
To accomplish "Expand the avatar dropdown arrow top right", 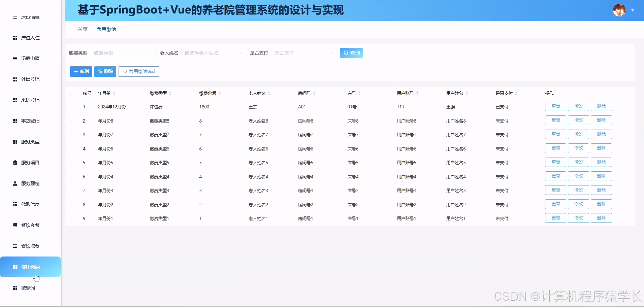I will click(633, 10).
